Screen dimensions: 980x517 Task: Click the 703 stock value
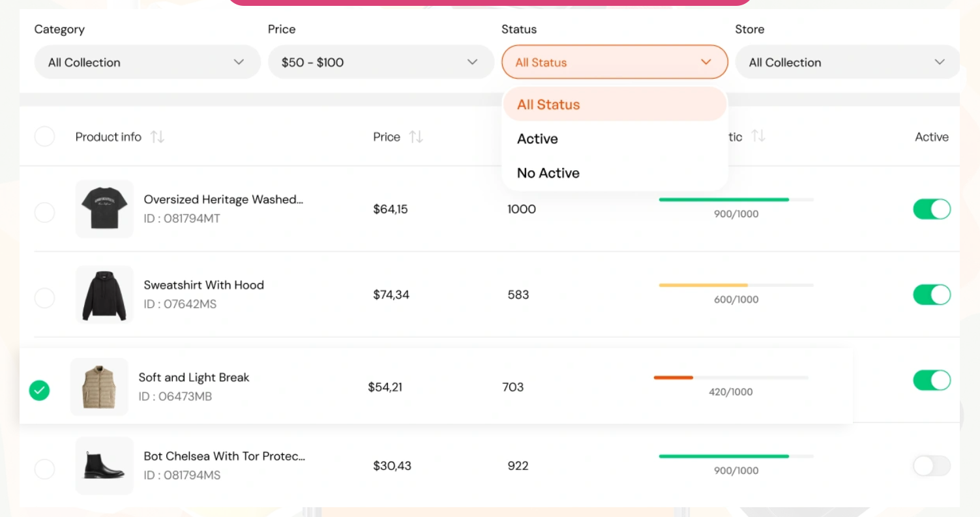[x=513, y=387]
